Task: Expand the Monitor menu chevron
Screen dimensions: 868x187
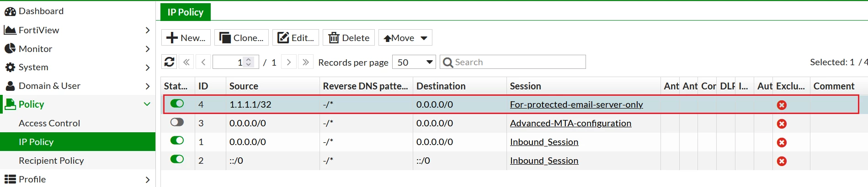Action: (147, 49)
